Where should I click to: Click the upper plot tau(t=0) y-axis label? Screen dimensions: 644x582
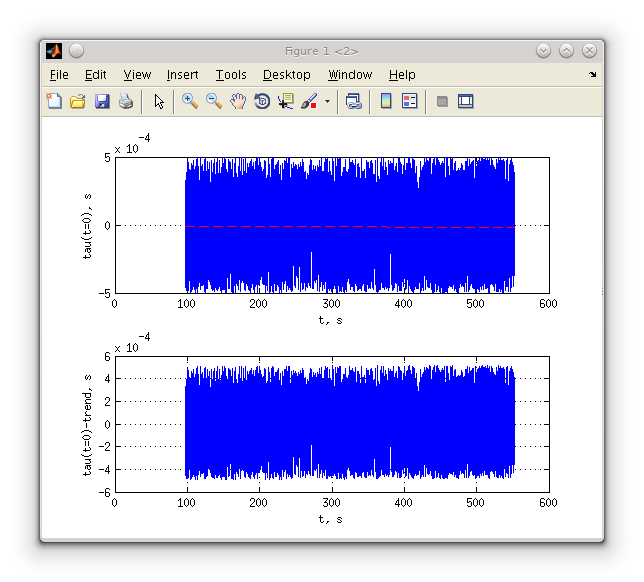pos(87,226)
